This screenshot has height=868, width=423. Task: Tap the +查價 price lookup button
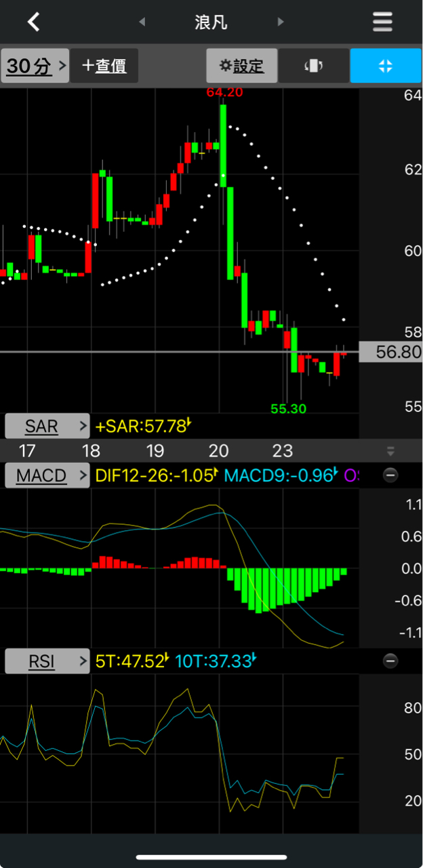tap(104, 66)
